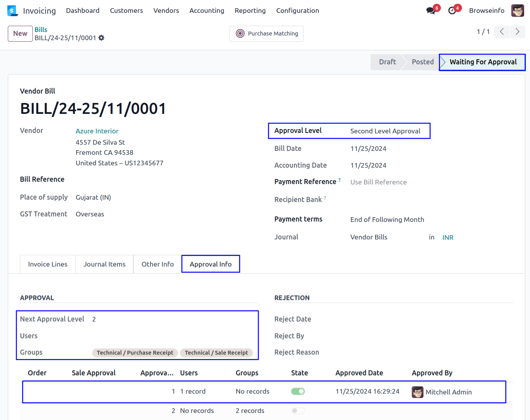530x420 pixels.
Task: Click the Invoicing app logo icon
Action: click(x=12, y=11)
